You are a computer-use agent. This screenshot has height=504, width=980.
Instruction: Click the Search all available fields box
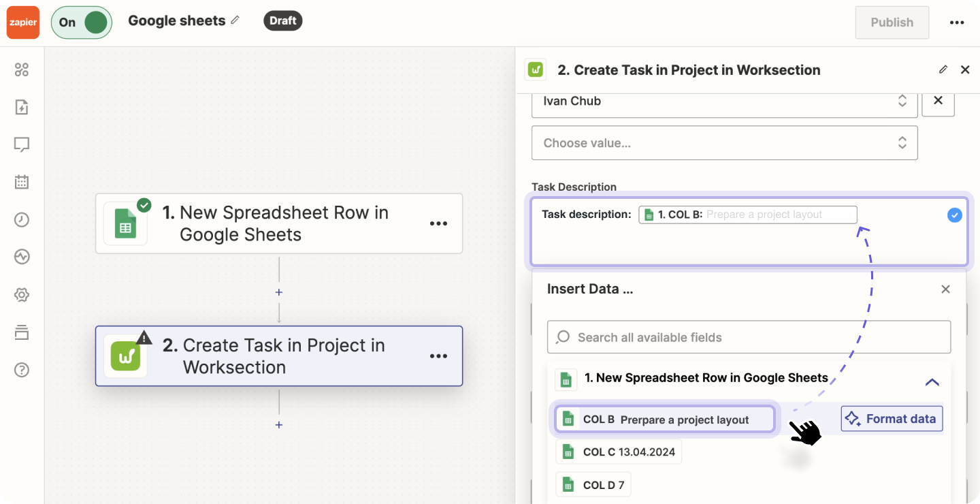pos(749,336)
